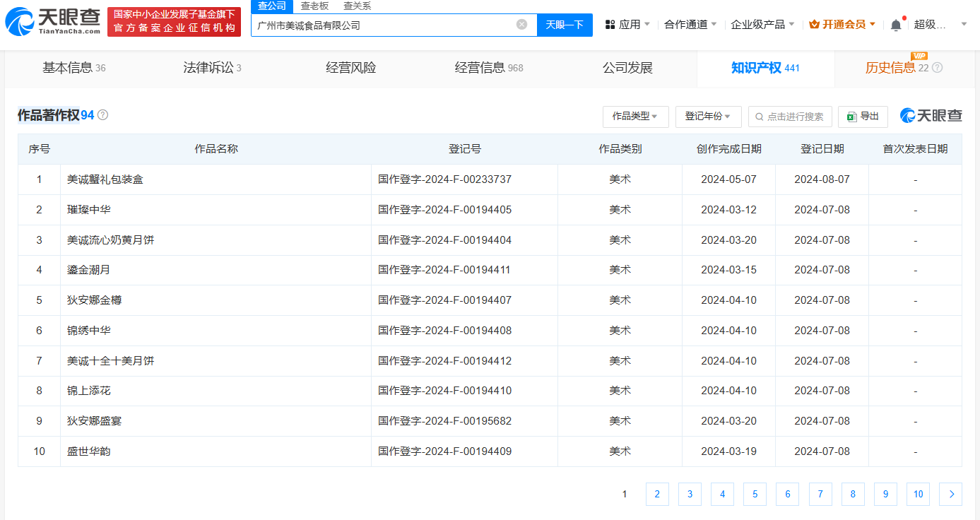
Task: Expand the 登记年份 filter dropdown
Action: [708, 117]
